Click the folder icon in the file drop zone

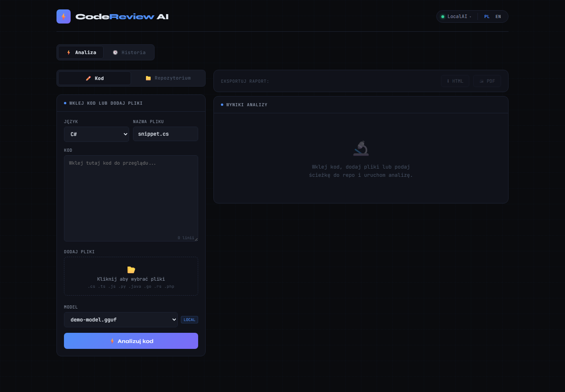[131, 270]
